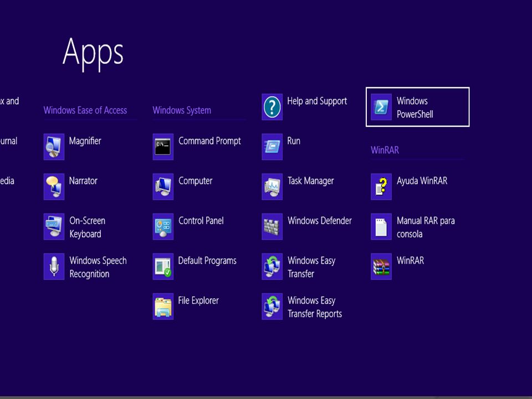The height and width of the screenshot is (399, 532).
Task: Launch Default Programs icon
Action: [x=163, y=267]
